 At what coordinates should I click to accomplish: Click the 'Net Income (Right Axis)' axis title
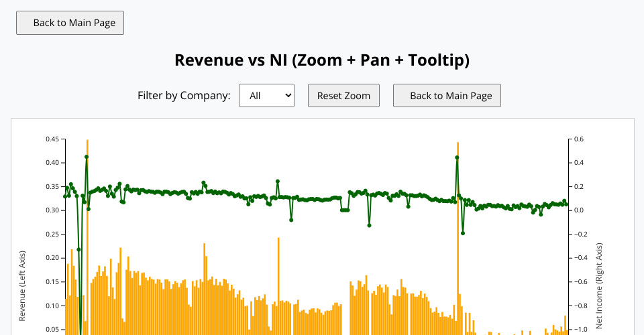(599, 286)
